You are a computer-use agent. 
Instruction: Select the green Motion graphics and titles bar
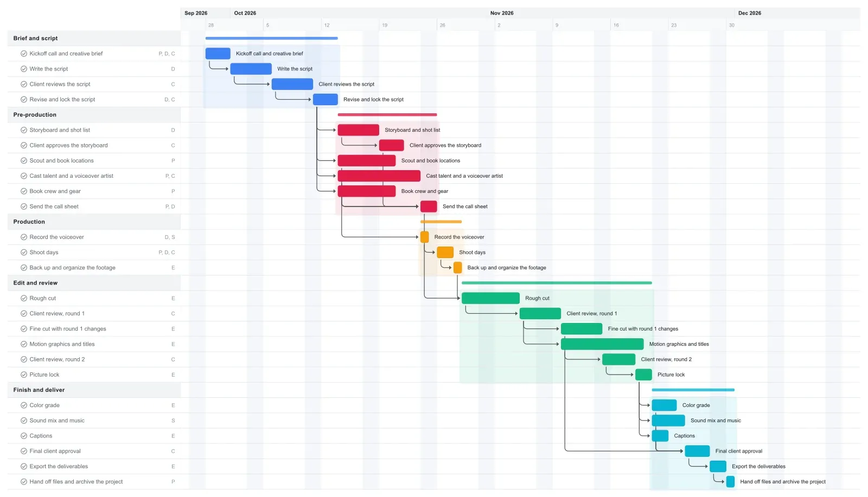(602, 344)
